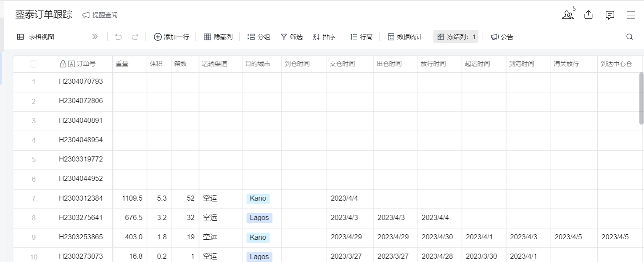
Task: Toggle the 冻结列: 1 freeze column option
Action: click(x=456, y=37)
